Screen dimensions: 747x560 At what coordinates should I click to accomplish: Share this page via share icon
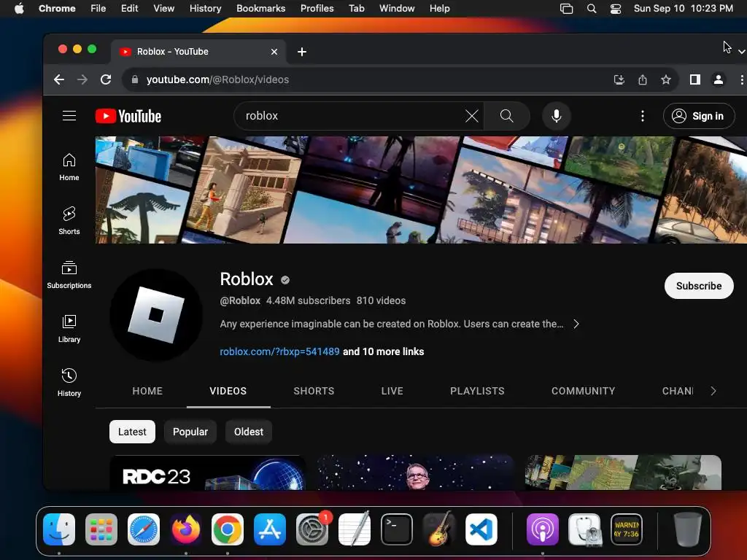click(642, 79)
